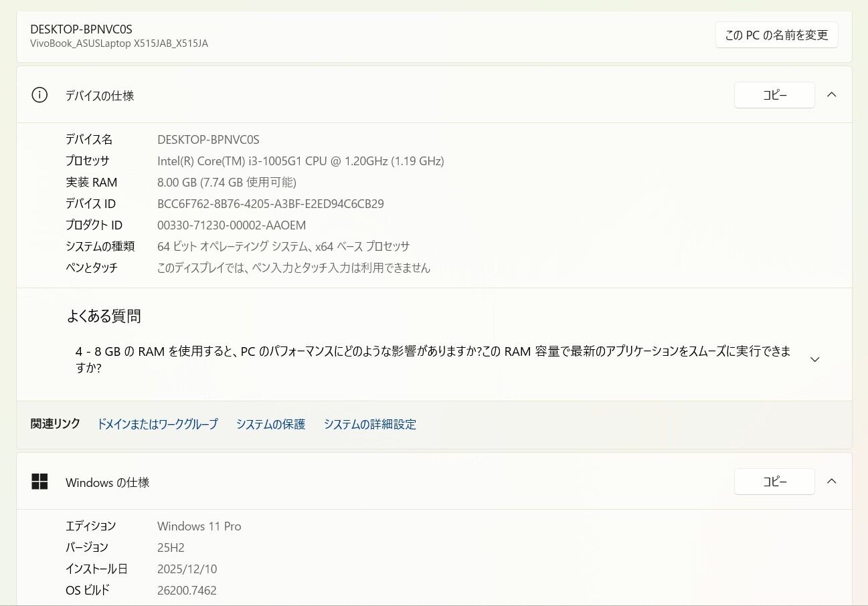This screenshot has width=868, height=606.
Task: Click the デバイス ID row label
Action: coord(90,204)
